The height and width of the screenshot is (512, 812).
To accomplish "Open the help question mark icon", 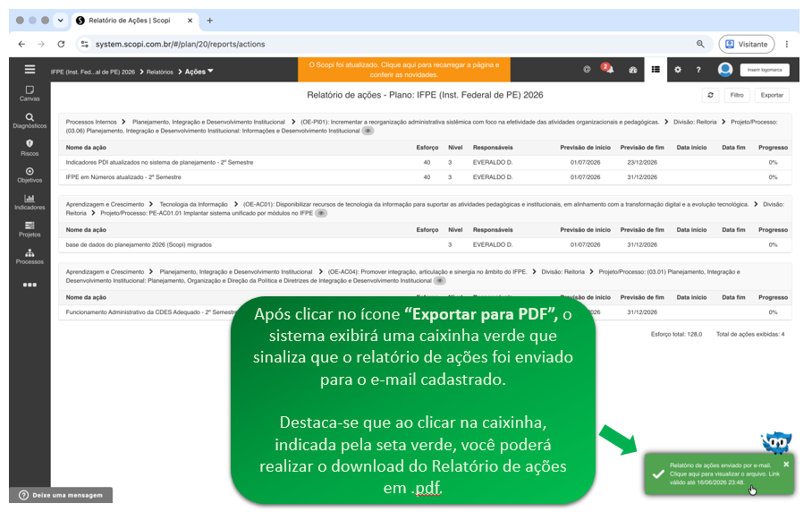I will 698,70.
